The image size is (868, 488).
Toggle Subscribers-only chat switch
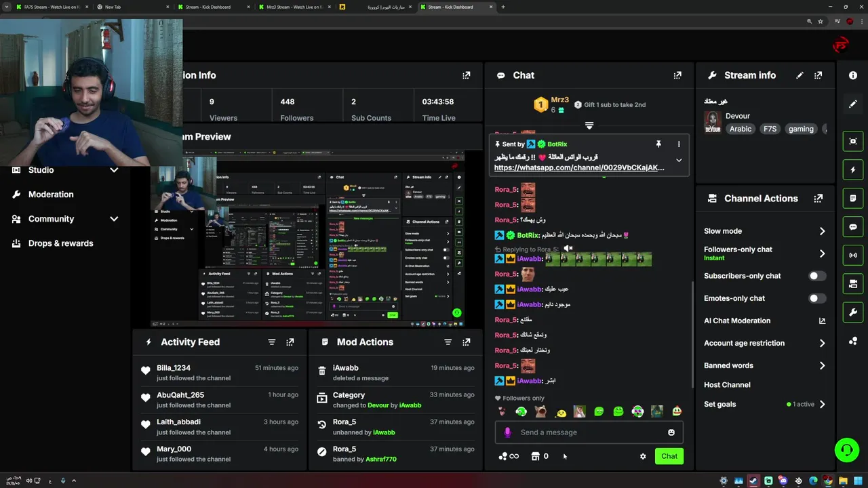point(817,276)
